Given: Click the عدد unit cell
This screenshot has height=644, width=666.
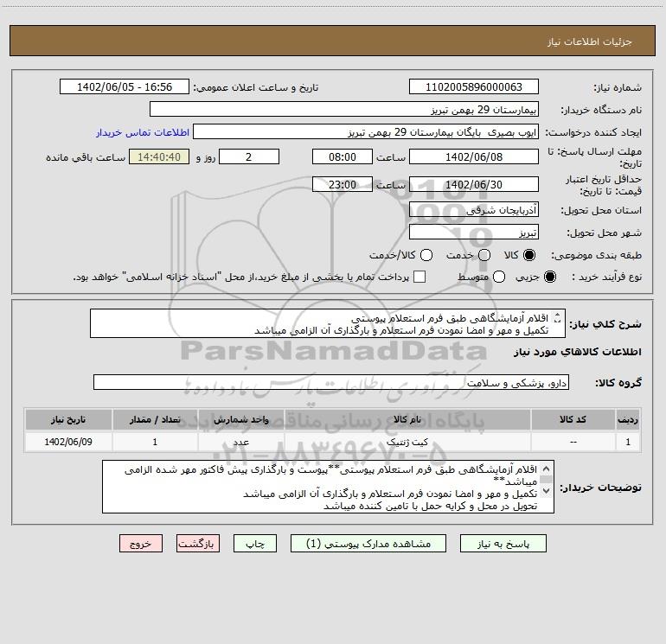Looking at the screenshot, I should pyautogui.click(x=240, y=442).
